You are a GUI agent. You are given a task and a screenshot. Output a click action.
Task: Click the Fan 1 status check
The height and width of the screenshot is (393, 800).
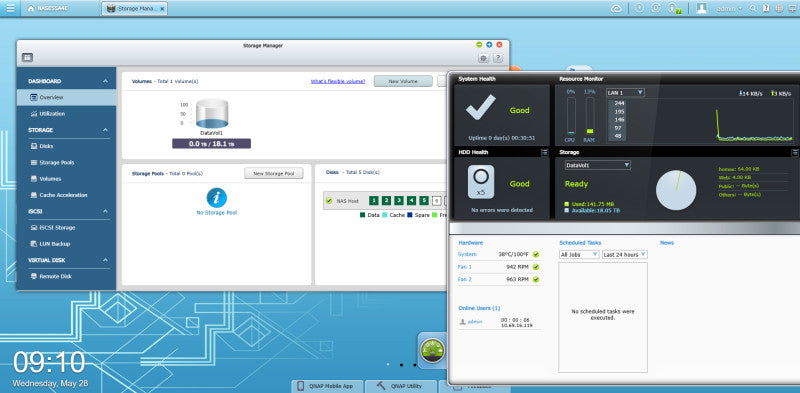pyautogui.click(x=536, y=267)
